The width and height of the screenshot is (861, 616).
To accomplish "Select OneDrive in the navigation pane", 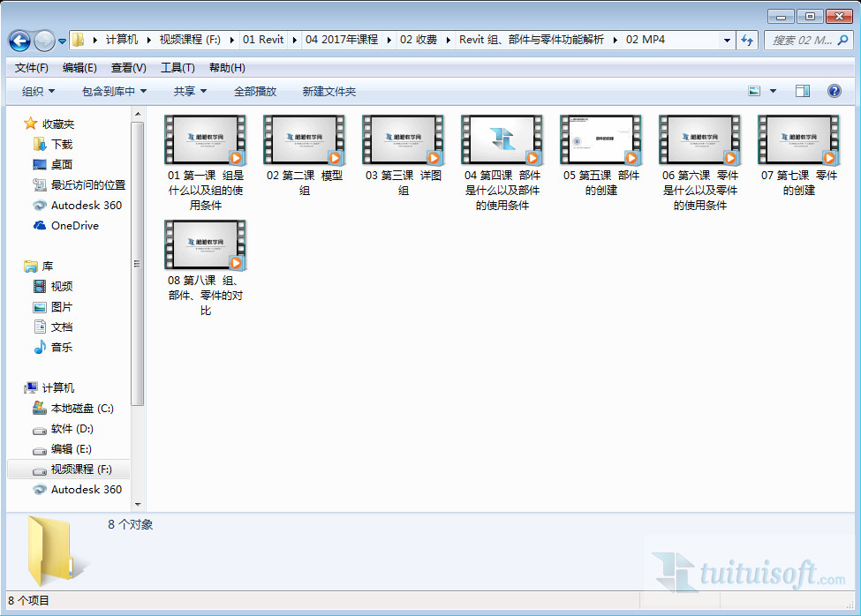I will (74, 225).
